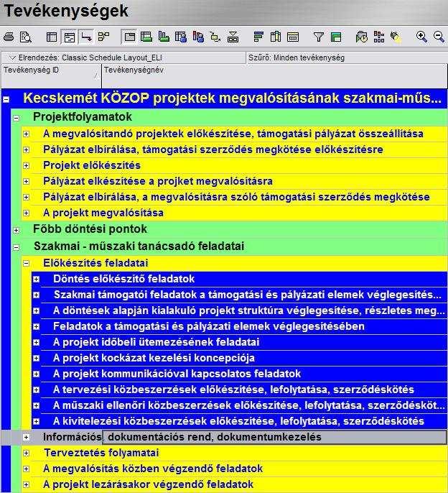This screenshot has width=448, height=493.
Task: Expand Döntés előkészítő feladatok node
Action: (x=37, y=279)
